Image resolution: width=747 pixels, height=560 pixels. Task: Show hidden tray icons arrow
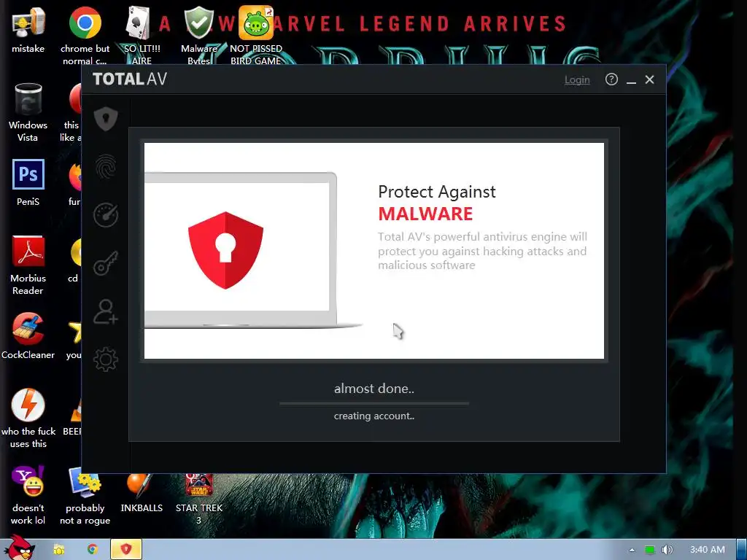632,550
